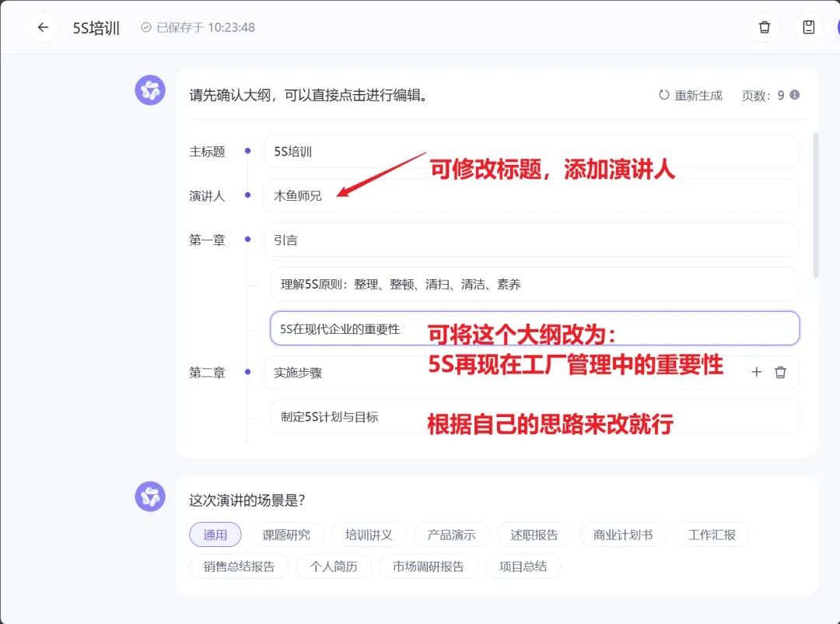Select the 商业计划书 chip

[x=622, y=535]
